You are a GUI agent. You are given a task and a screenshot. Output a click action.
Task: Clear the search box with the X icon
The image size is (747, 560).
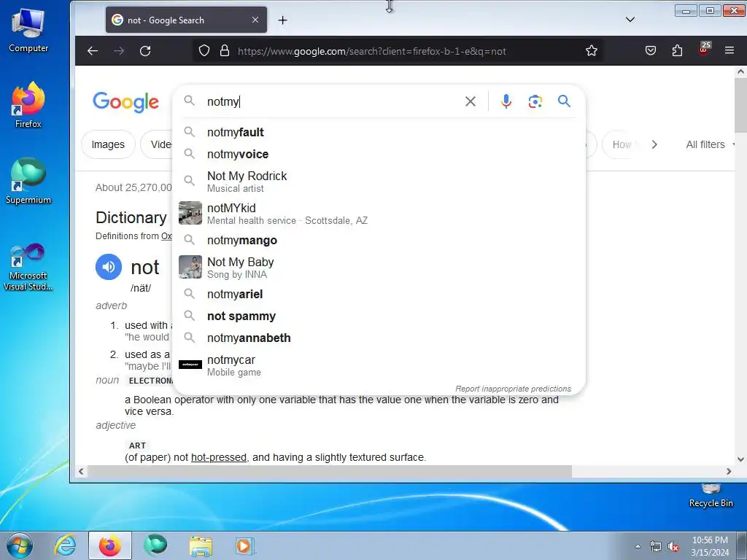pyautogui.click(x=471, y=101)
